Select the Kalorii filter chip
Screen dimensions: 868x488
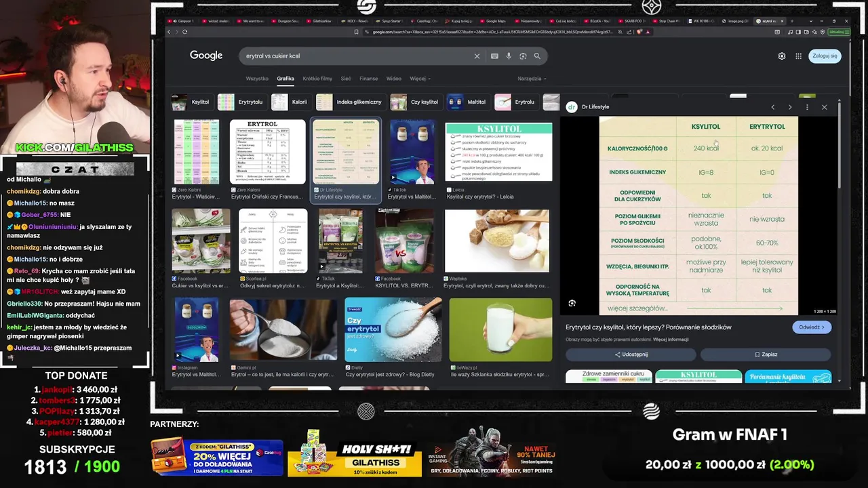[291, 102]
